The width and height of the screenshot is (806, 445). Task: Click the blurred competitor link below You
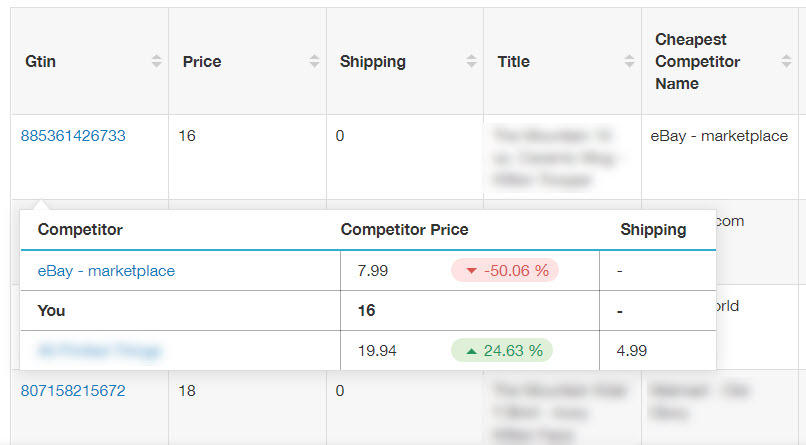pos(100,350)
